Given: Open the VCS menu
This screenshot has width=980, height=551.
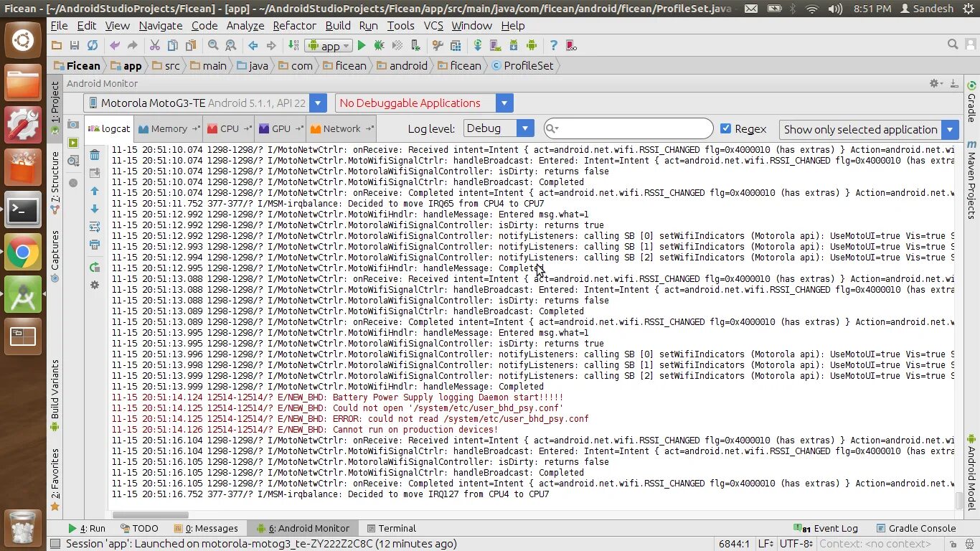Looking at the screenshot, I should [433, 25].
